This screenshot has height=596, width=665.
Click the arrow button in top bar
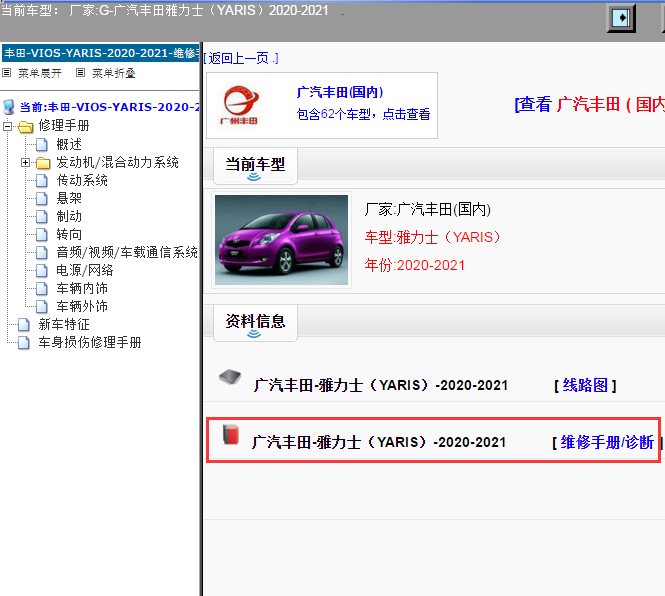pos(621,18)
